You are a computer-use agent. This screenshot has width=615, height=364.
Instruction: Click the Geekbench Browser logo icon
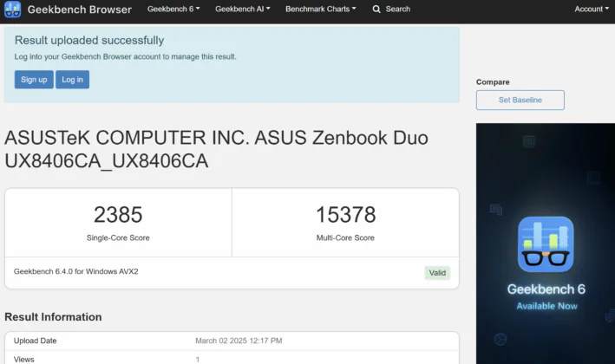[x=12, y=10]
